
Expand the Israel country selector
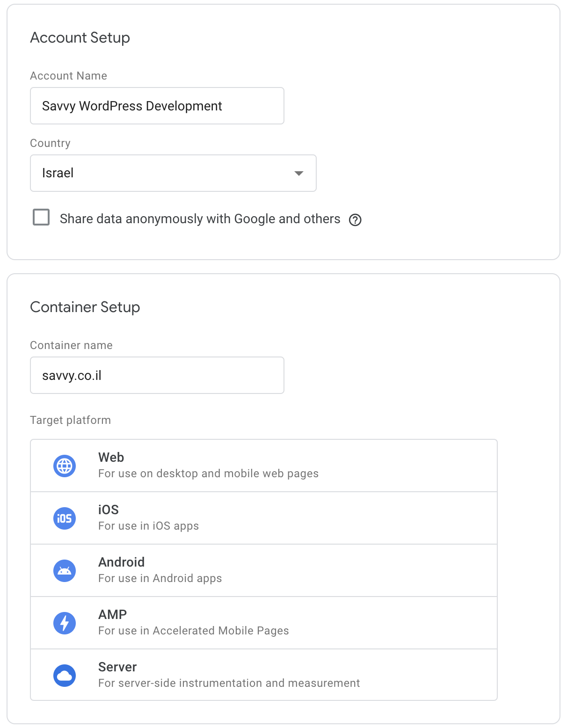click(173, 173)
